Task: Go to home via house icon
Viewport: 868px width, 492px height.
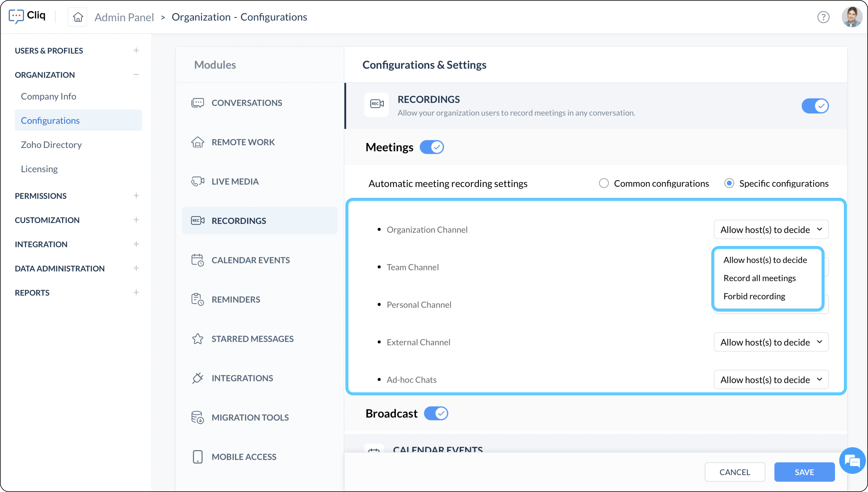Action: (78, 17)
